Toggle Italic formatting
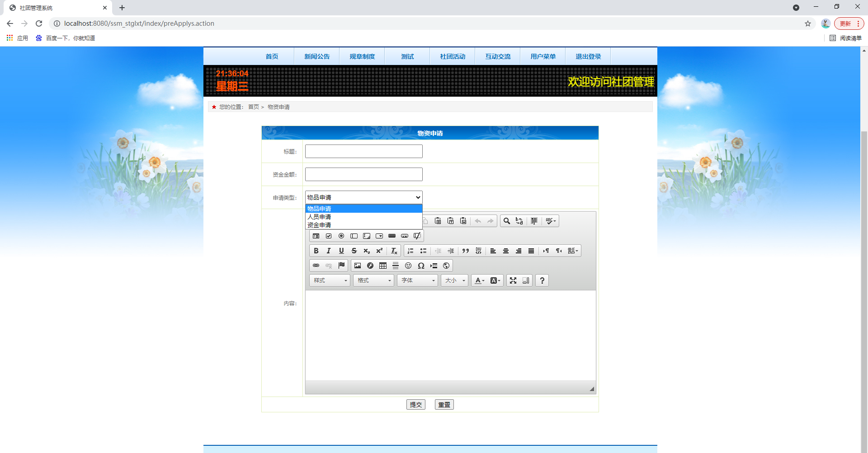The image size is (868, 453). 329,251
